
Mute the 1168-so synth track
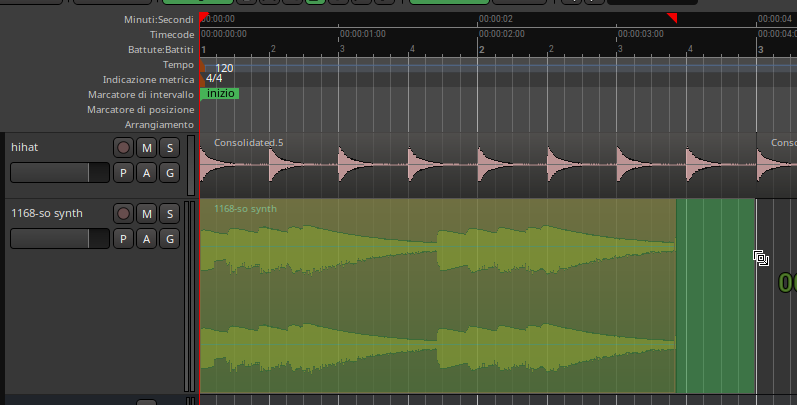146,214
